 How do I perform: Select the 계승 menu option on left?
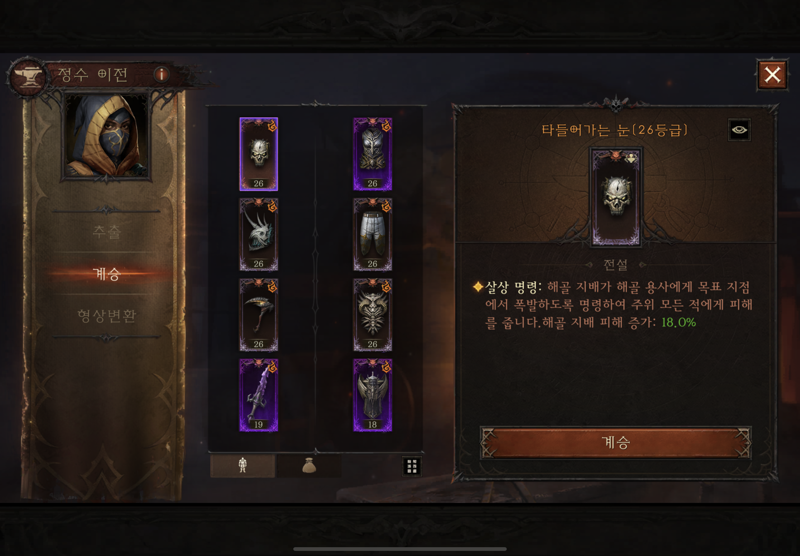coord(107,274)
